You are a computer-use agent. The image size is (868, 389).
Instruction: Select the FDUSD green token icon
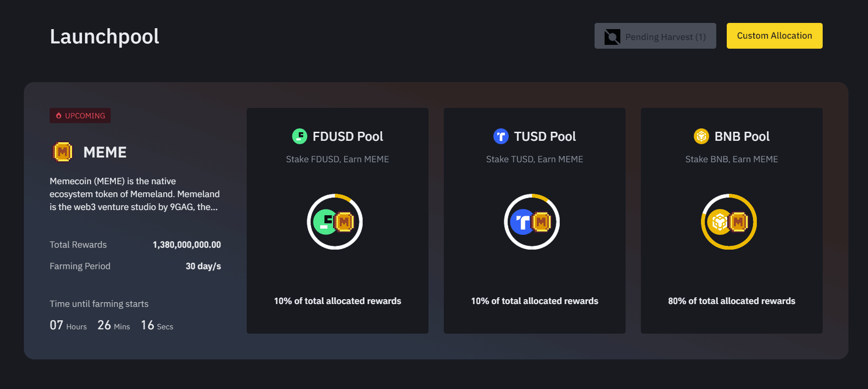click(299, 136)
